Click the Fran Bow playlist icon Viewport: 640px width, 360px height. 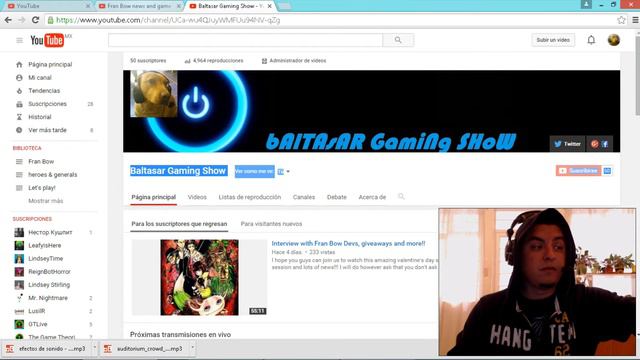19,162
